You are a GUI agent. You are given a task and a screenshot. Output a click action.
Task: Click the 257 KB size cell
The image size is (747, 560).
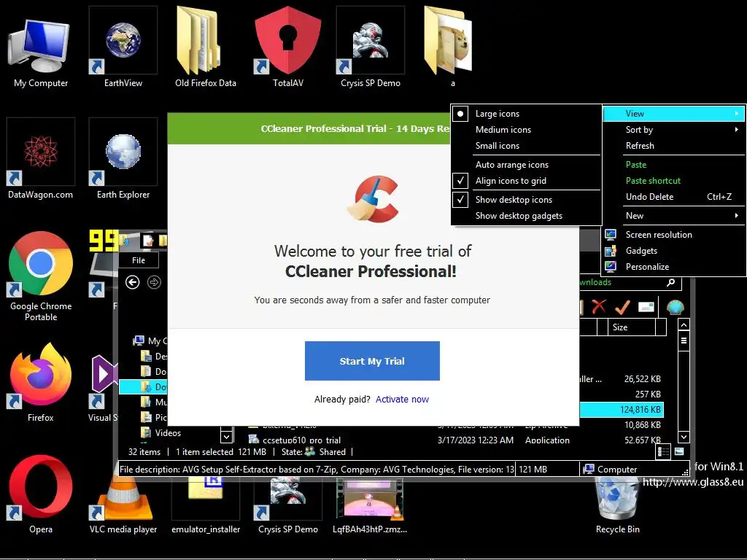point(648,394)
